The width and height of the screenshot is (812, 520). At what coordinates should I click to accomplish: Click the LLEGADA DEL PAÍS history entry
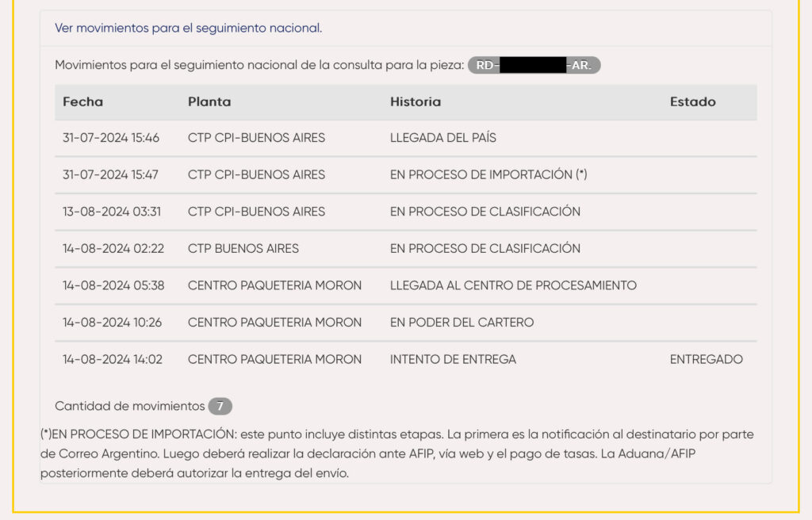tap(442, 138)
